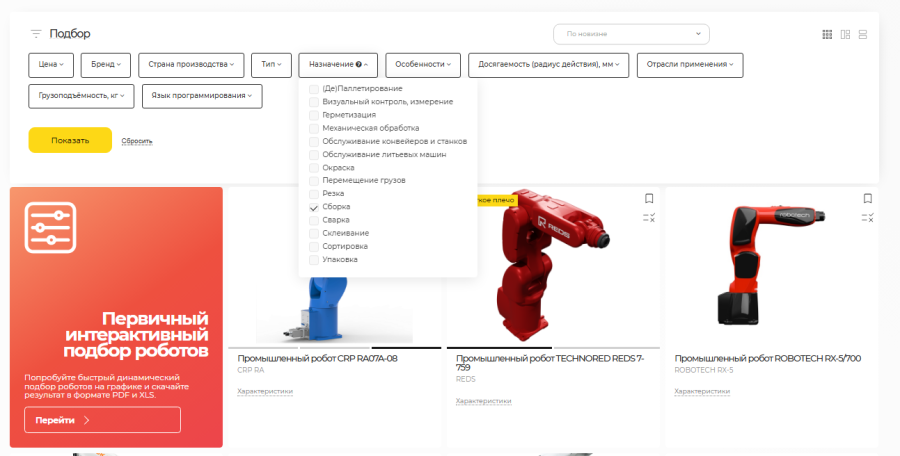
Task: Add ROBOTECH RX-5/700 to comparison
Action: (868, 218)
